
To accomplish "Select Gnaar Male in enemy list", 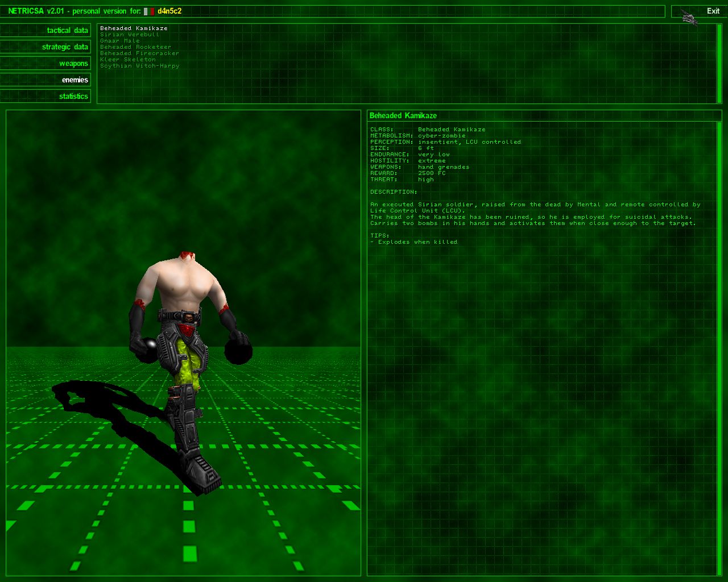I will coord(120,41).
